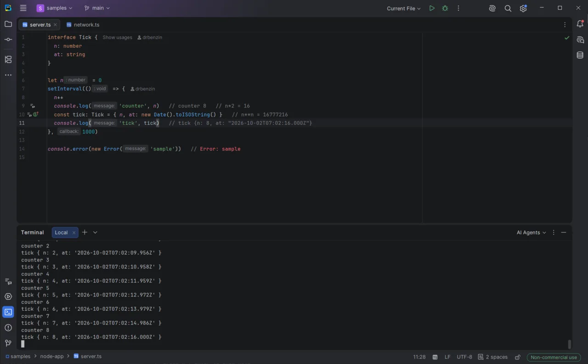This screenshot has height=364, width=588.
Task: Open the Services tool window icon above Run
Action: coord(8,281)
